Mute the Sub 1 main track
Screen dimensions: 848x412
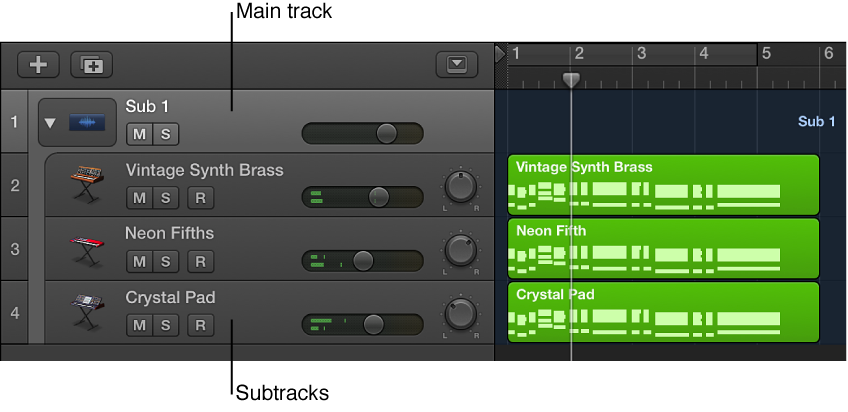click(x=140, y=134)
